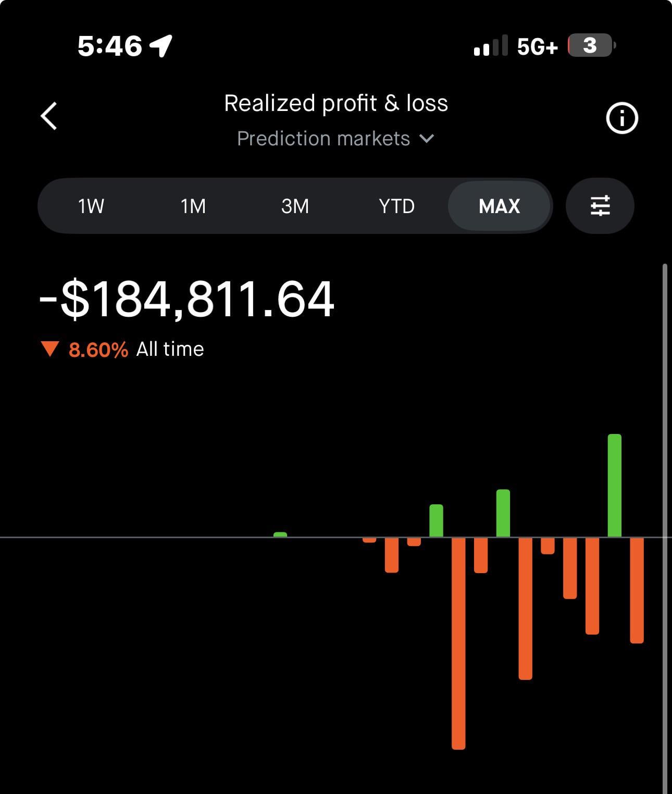Image resolution: width=672 pixels, height=794 pixels.
Task: Tap the battery indicator icon
Action: (591, 46)
